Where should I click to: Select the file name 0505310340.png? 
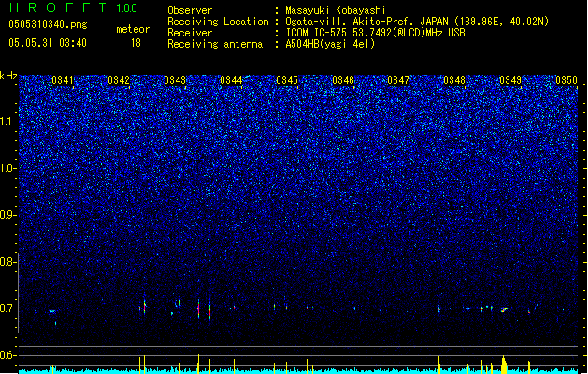[x=48, y=24]
